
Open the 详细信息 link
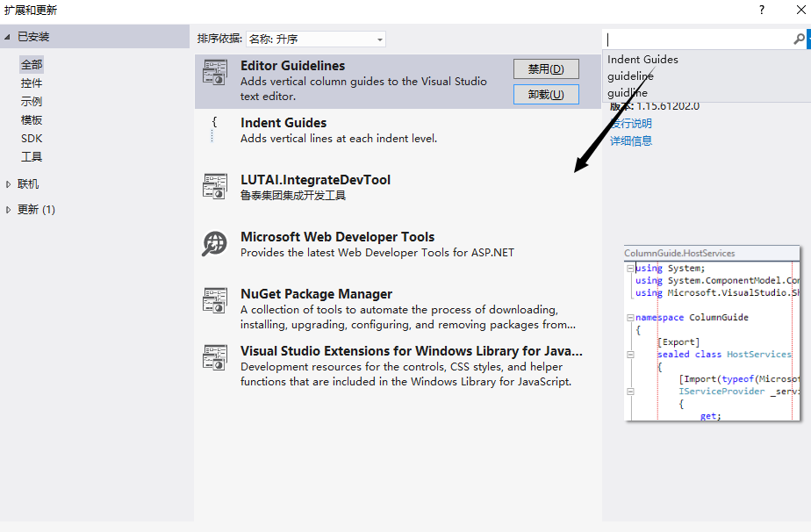pos(630,140)
